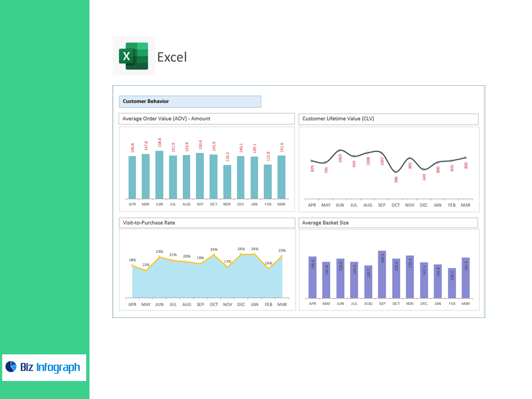
Task: Click the Biz Infograph logo
Action: pos(44,367)
